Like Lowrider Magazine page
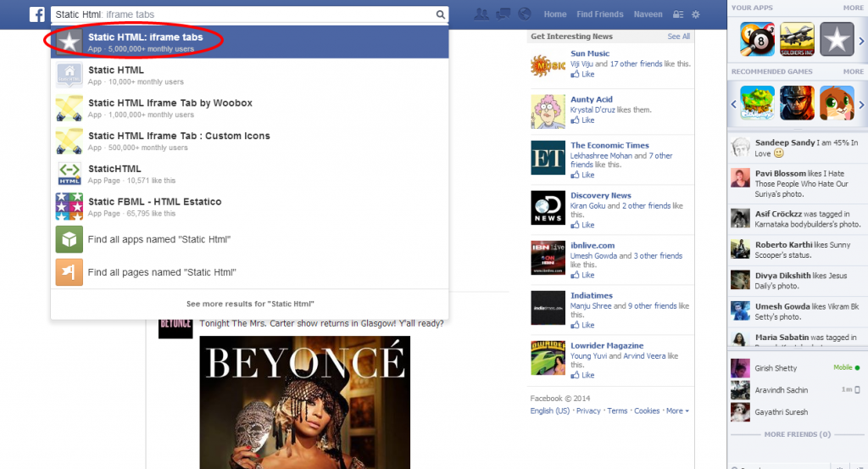 point(583,376)
